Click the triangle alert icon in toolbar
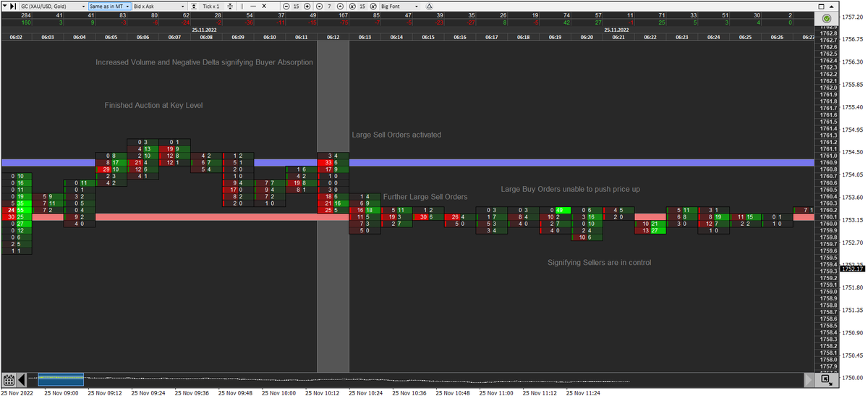 [x=430, y=6]
